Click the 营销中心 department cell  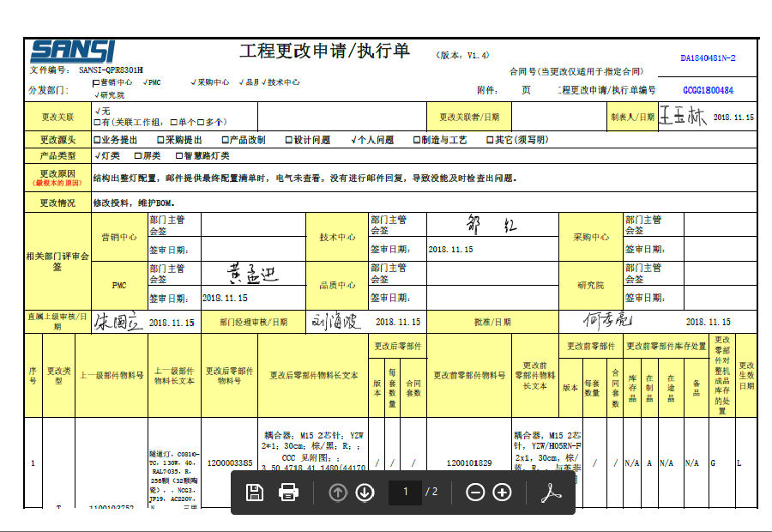click(119, 238)
